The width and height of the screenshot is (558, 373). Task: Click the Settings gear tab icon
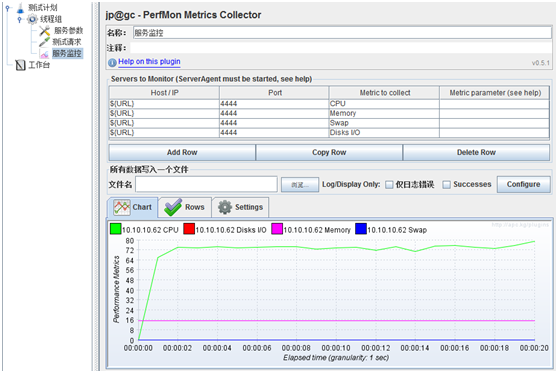[225, 207]
